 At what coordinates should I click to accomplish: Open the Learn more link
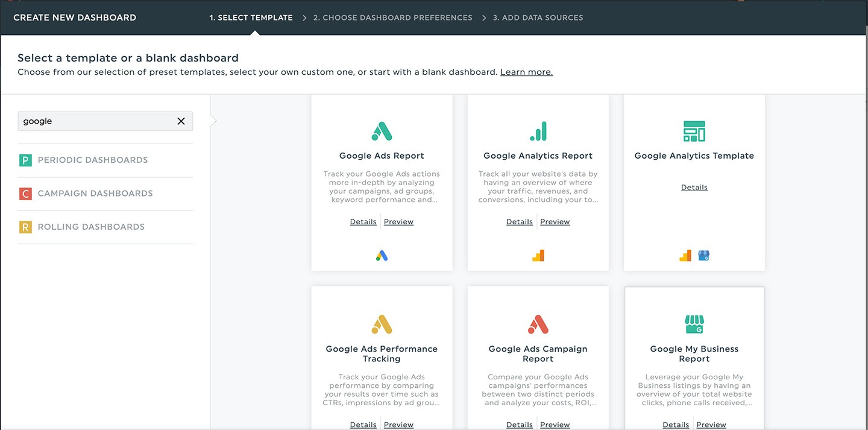click(526, 72)
